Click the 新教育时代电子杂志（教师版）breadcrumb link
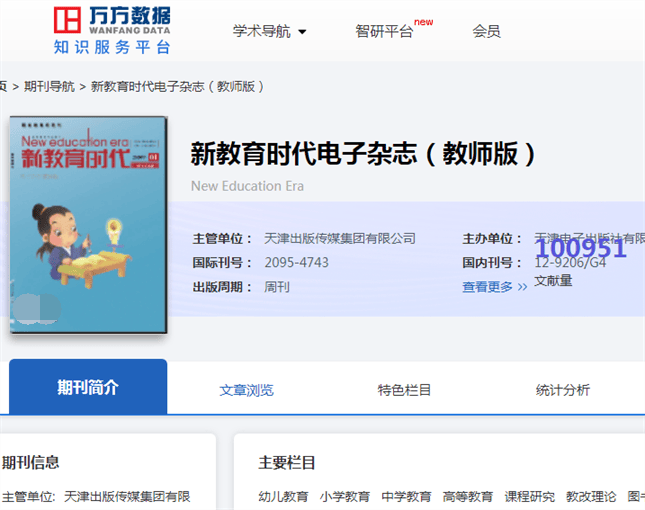 pos(178,86)
